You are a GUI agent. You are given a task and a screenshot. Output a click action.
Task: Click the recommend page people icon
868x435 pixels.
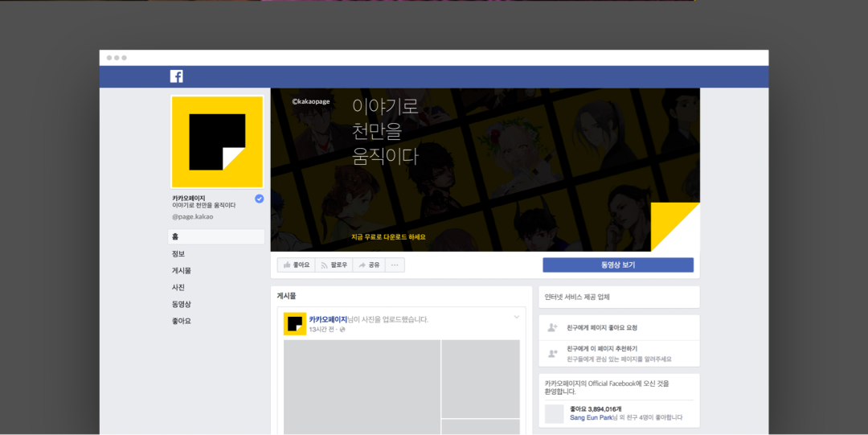pos(552,354)
